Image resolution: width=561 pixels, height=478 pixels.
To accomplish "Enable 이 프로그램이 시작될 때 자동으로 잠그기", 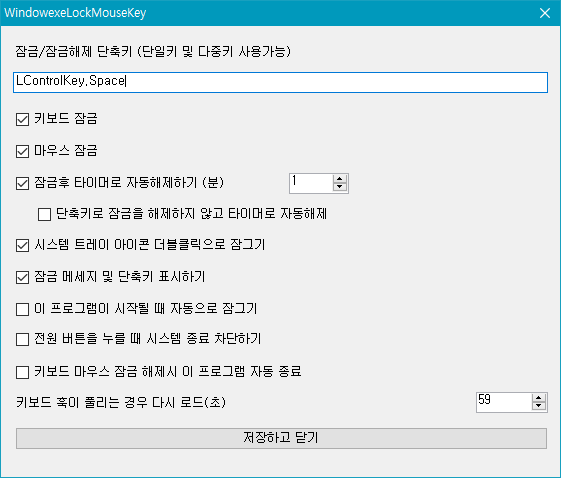I will [23, 309].
